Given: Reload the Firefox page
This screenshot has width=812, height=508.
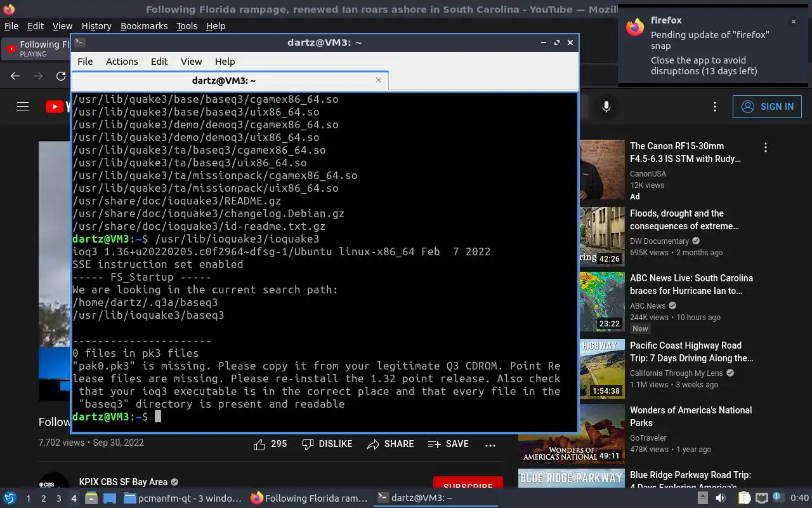Looking at the screenshot, I should pyautogui.click(x=61, y=76).
